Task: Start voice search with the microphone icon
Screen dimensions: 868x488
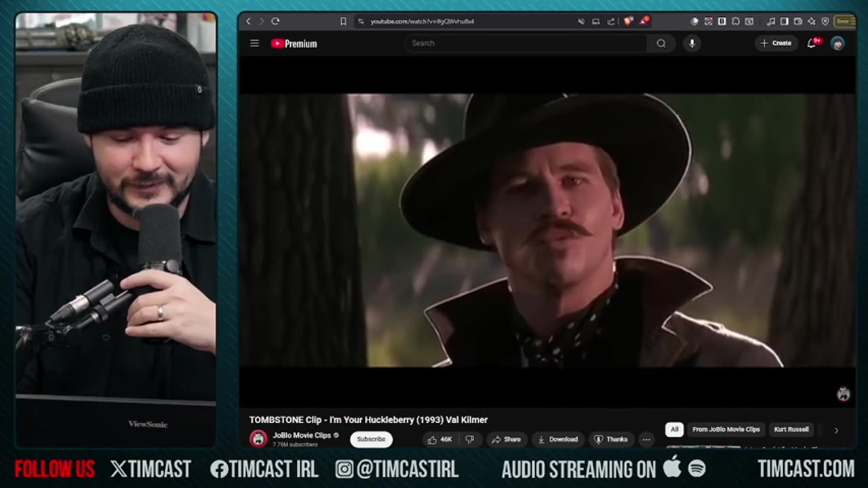Action: [x=692, y=43]
